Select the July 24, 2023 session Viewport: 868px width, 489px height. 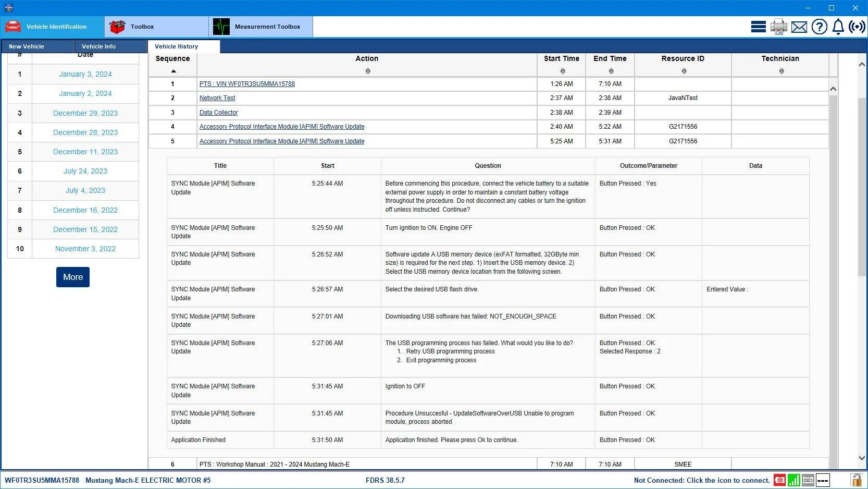(85, 171)
